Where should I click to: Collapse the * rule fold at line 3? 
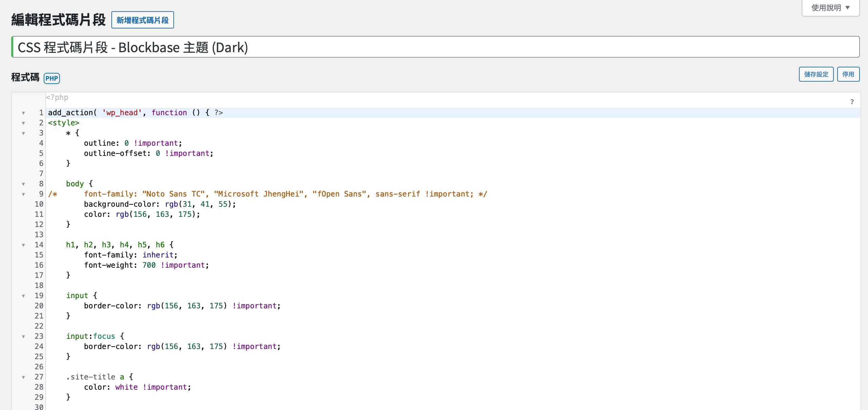tap(23, 133)
